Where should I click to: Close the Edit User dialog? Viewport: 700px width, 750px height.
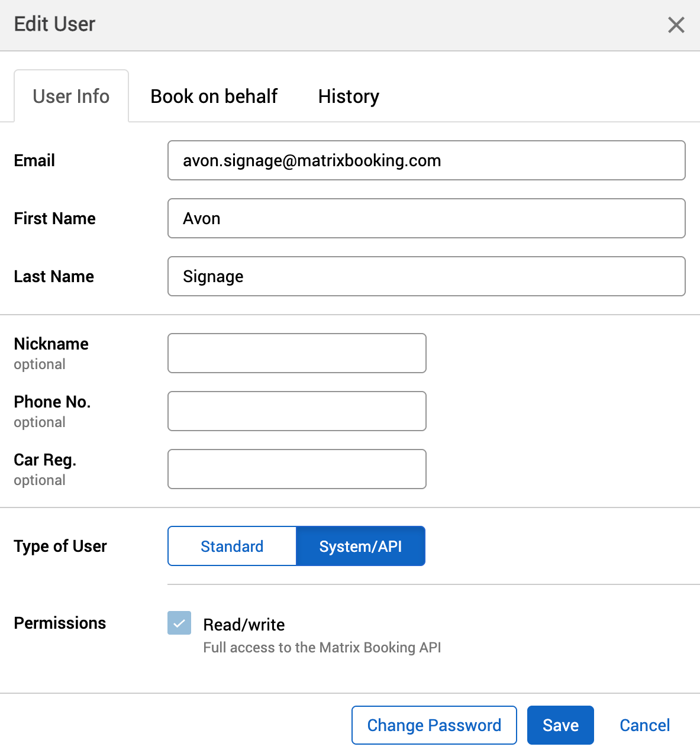[676, 25]
